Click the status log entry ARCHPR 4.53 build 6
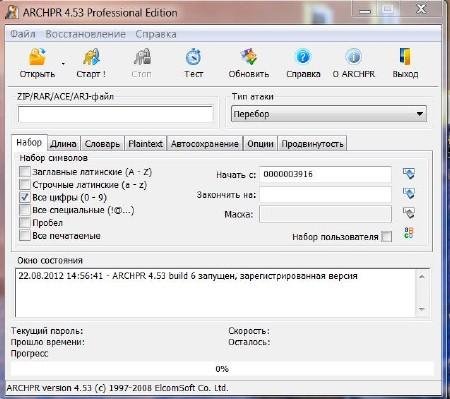Screen dimensions: 450x399 click(x=187, y=276)
